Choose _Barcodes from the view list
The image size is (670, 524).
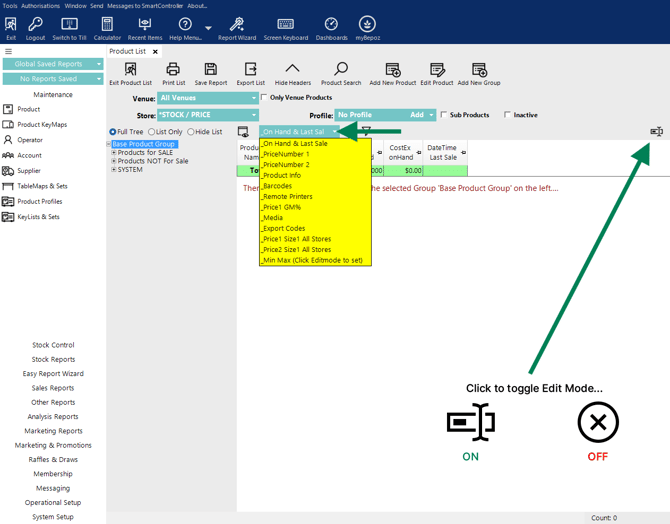point(278,186)
